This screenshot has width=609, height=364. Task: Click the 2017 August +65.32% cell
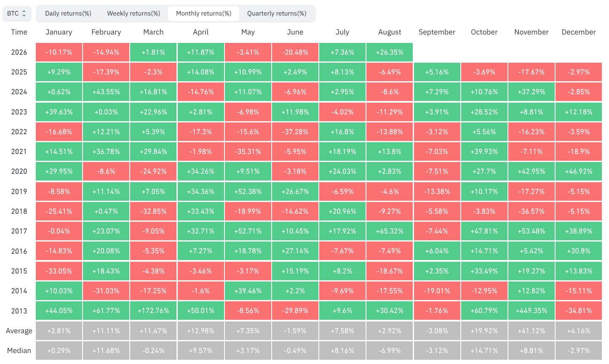tap(390, 231)
